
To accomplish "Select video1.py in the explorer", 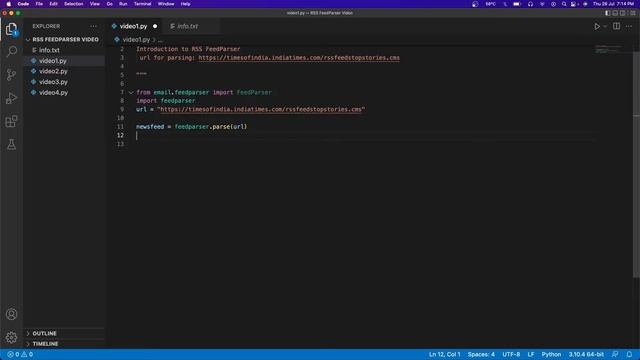I will point(53,61).
